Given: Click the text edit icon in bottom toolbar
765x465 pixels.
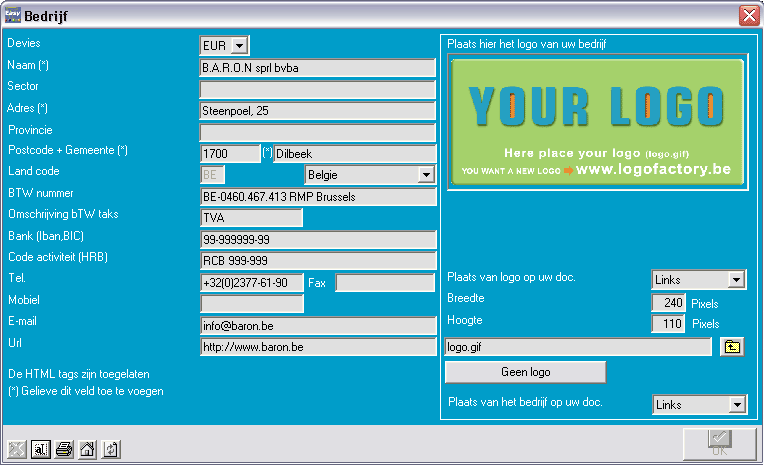Looking at the screenshot, I should [x=41, y=449].
